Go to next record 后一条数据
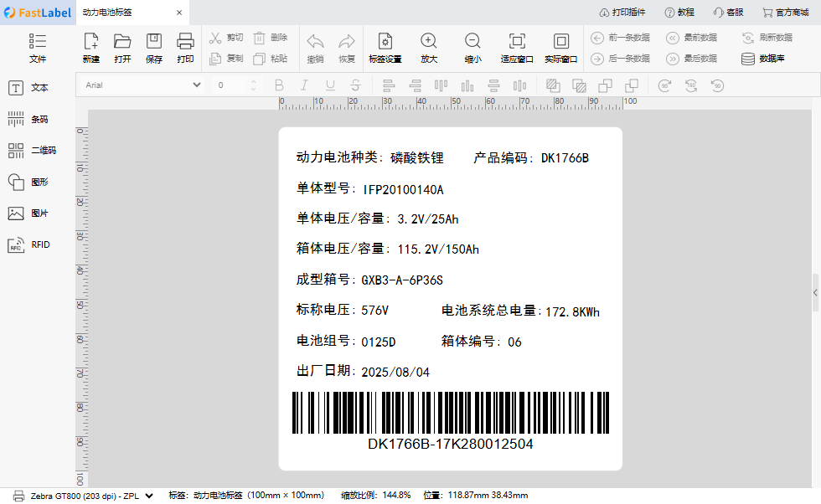This screenshot has height=504, width=821. [x=621, y=59]
